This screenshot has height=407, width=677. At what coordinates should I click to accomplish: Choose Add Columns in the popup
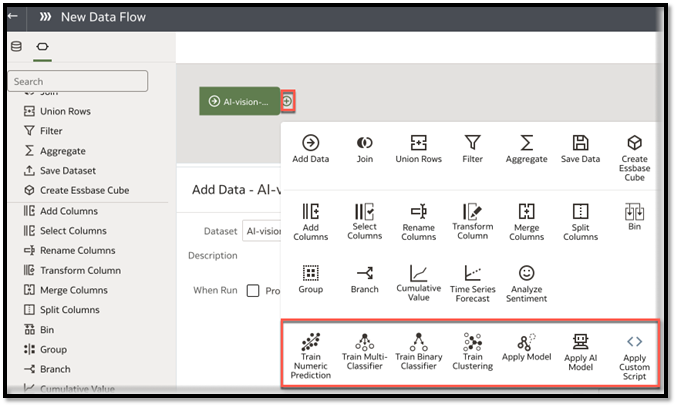[310, 222]
